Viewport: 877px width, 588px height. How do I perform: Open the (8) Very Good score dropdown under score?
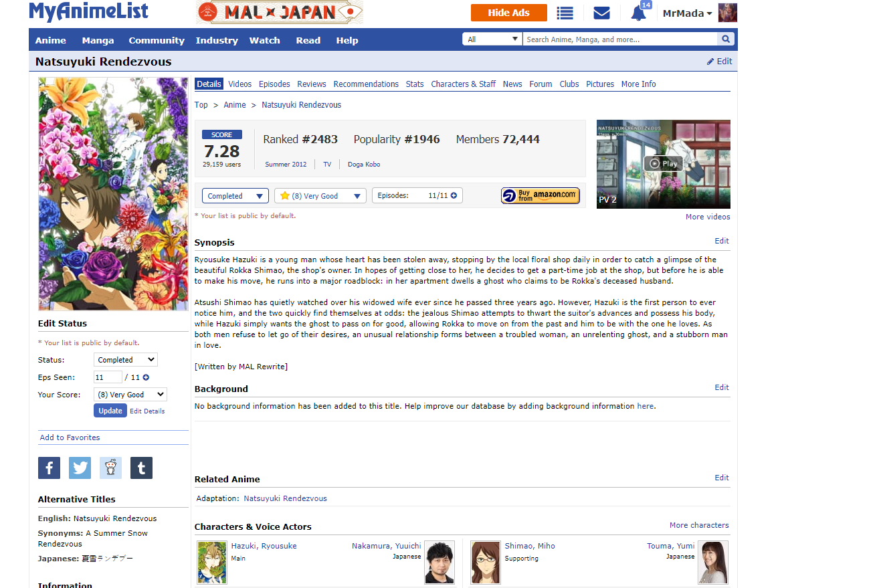[320, 196]
